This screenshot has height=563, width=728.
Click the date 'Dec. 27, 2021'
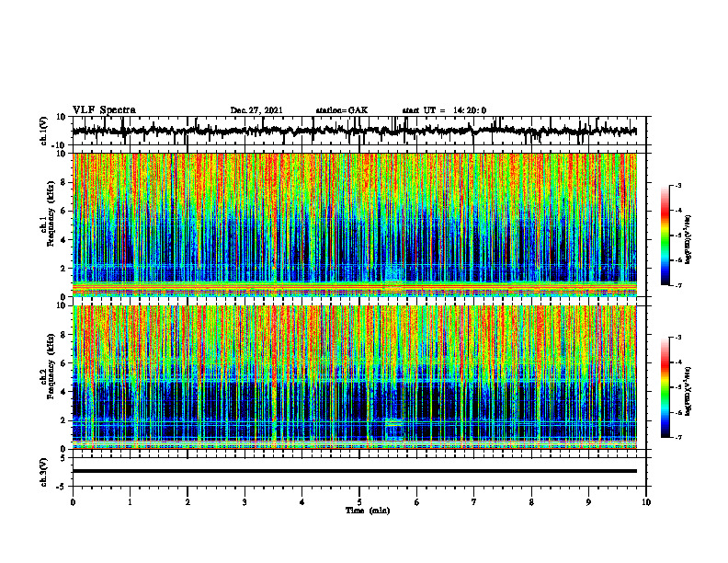tap(256, 110)
